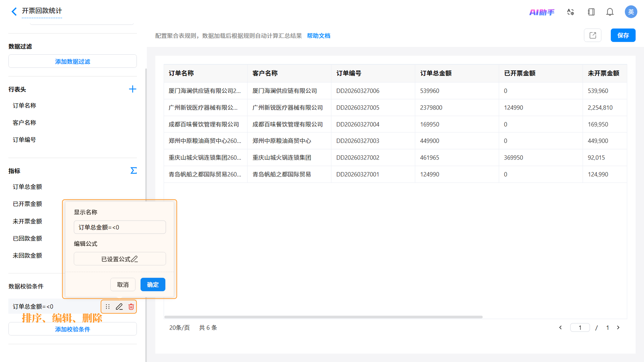
Task: Go to the next page arrow
Action: 618,328
